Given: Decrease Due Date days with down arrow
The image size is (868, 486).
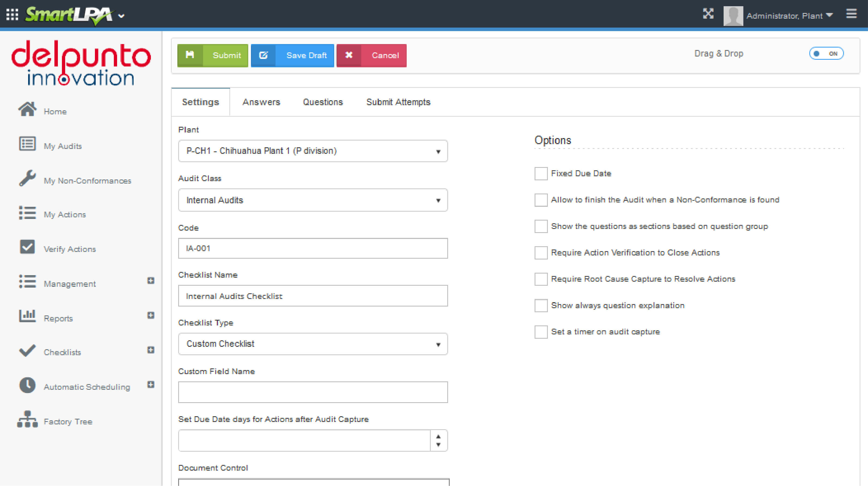Looking at the screenshot, I should coord(438,445).
